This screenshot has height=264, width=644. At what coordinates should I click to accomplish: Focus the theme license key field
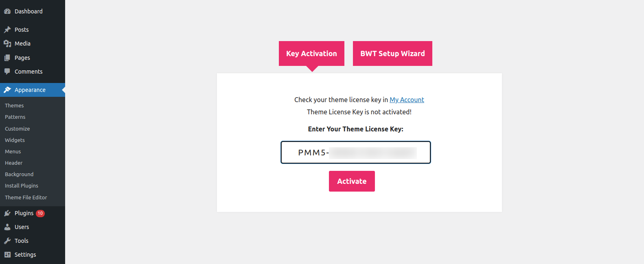pos(356,153)
